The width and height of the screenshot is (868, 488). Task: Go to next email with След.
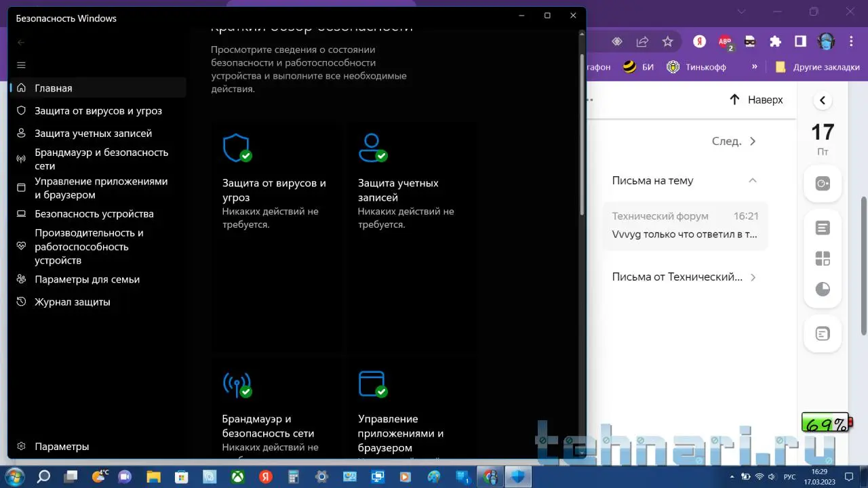pyautogui.click(x=734, y=142)
